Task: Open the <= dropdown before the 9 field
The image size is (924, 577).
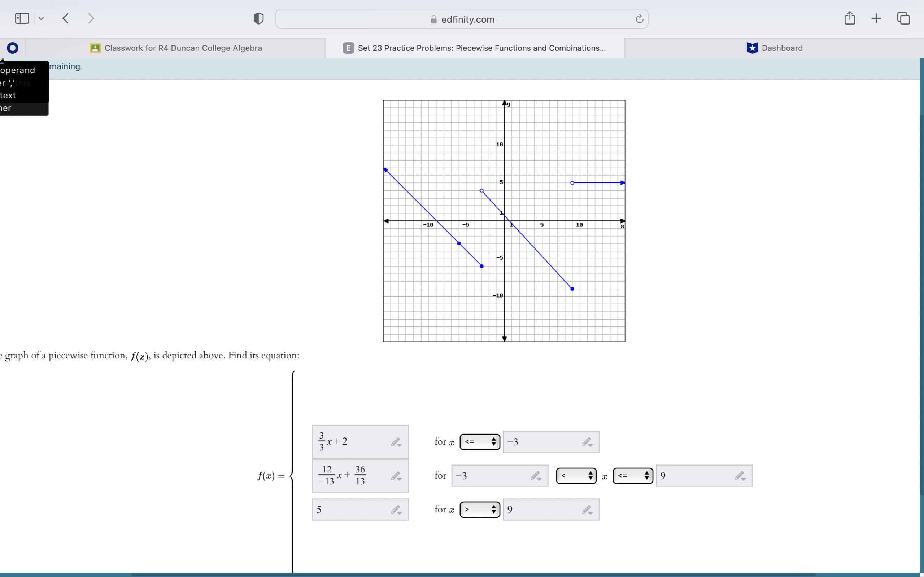Action: 633,476
